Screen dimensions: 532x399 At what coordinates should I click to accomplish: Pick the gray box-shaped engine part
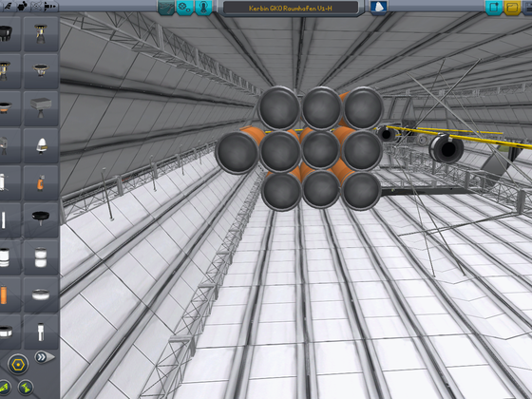(41, 108)
